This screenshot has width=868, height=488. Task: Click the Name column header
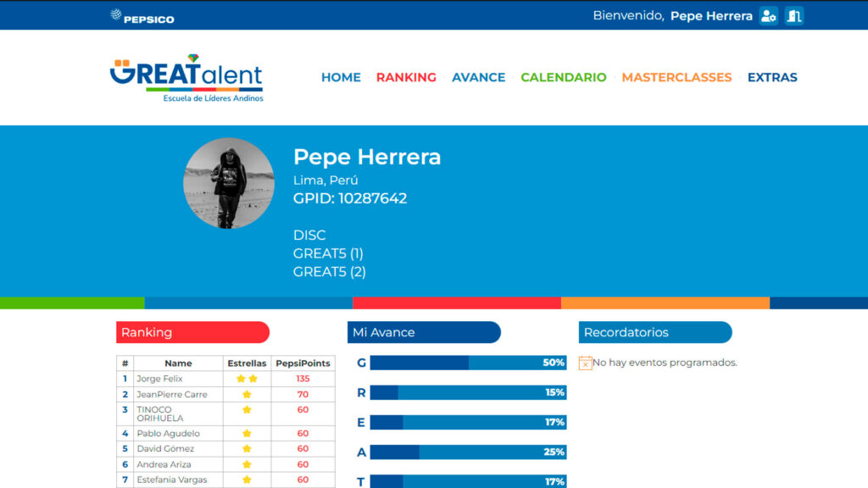[178, 363]
